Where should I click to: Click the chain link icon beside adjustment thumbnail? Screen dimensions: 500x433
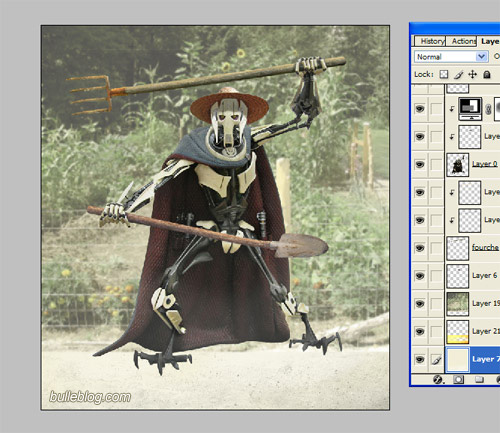pyautogui.click(x=488, y=109)
